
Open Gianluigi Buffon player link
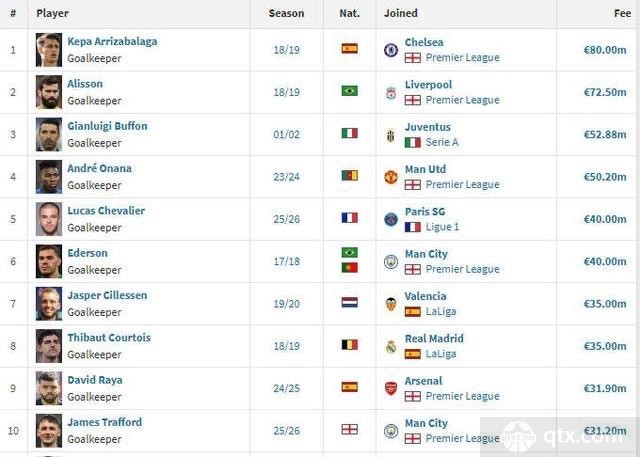coord(107,126)
